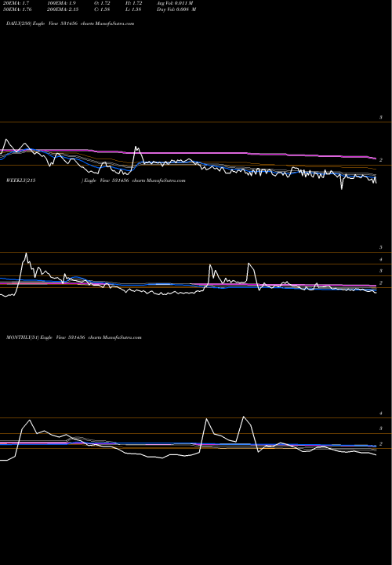Select the high price H: 1.72
This screenshot has height=565, width=392.
click(133, 3)
